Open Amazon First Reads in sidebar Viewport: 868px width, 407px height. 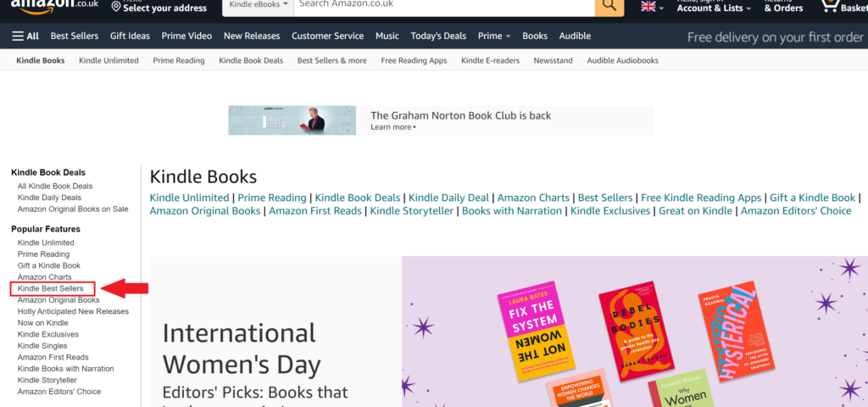click(53, 357)
